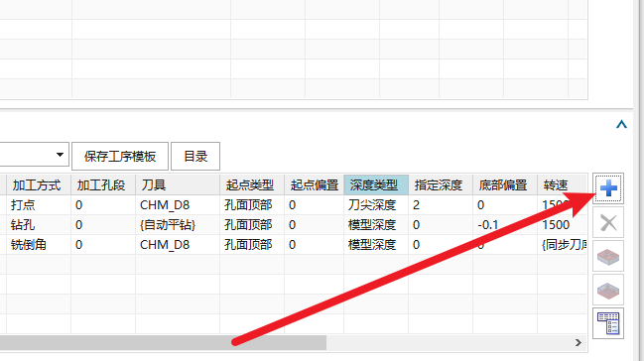Click 模型深度 cell in the 铣倒角 row

pos(376,244)
